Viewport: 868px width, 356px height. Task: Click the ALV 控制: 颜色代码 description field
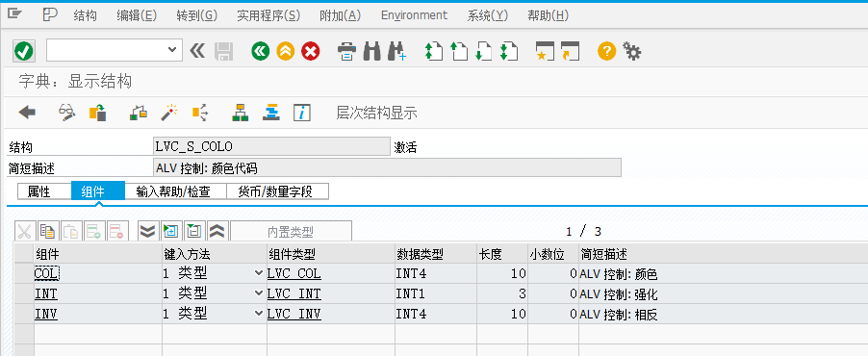387,167
